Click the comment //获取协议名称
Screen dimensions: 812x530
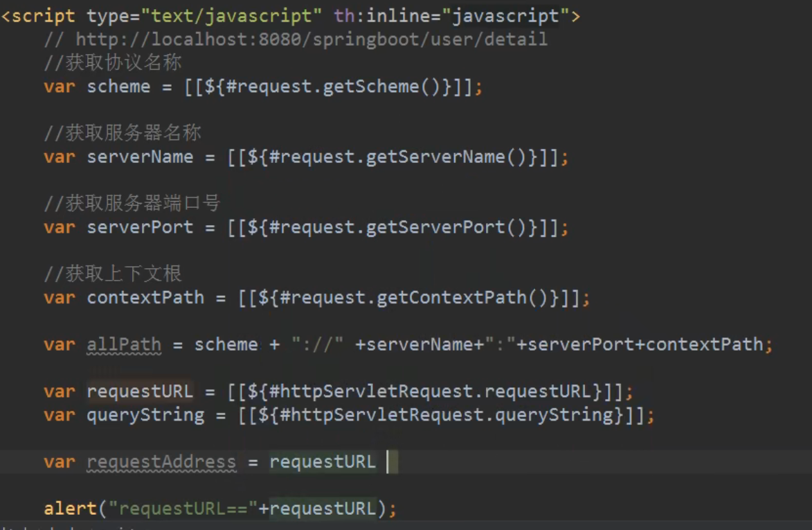[113, 62]
